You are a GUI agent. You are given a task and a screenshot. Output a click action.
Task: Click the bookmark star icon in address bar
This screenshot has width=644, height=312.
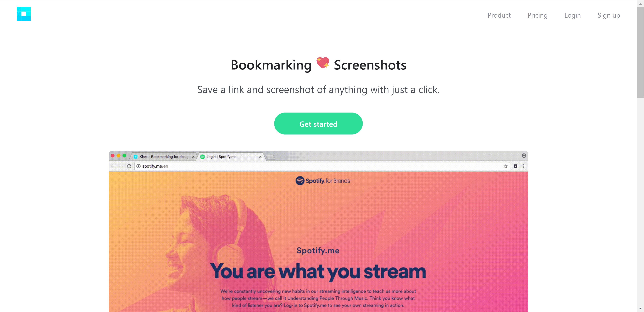pyautogui.click(x=505, y=166)
